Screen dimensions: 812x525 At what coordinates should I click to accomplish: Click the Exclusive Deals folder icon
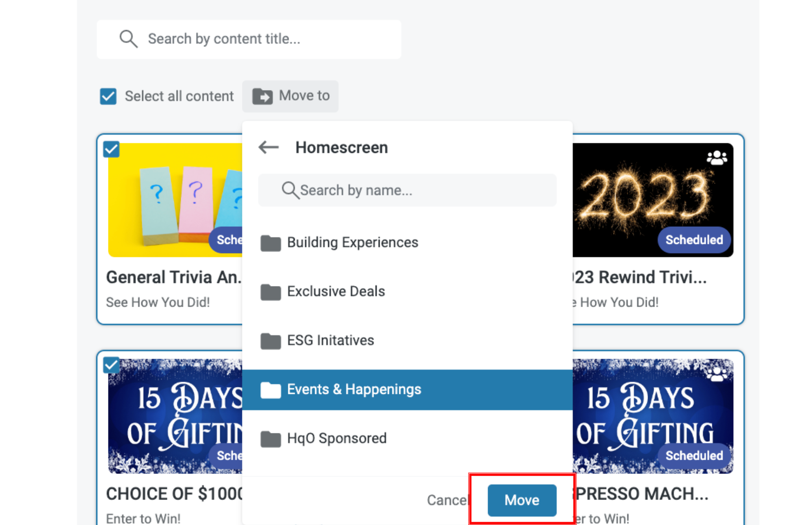[x=270, y=292]
